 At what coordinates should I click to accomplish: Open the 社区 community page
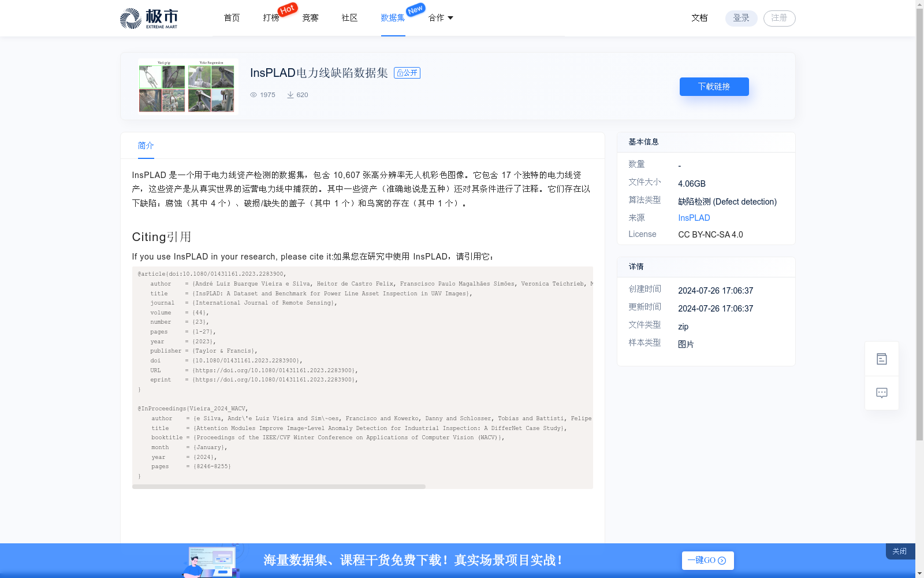pyautogui.click(x=349, y=18)
